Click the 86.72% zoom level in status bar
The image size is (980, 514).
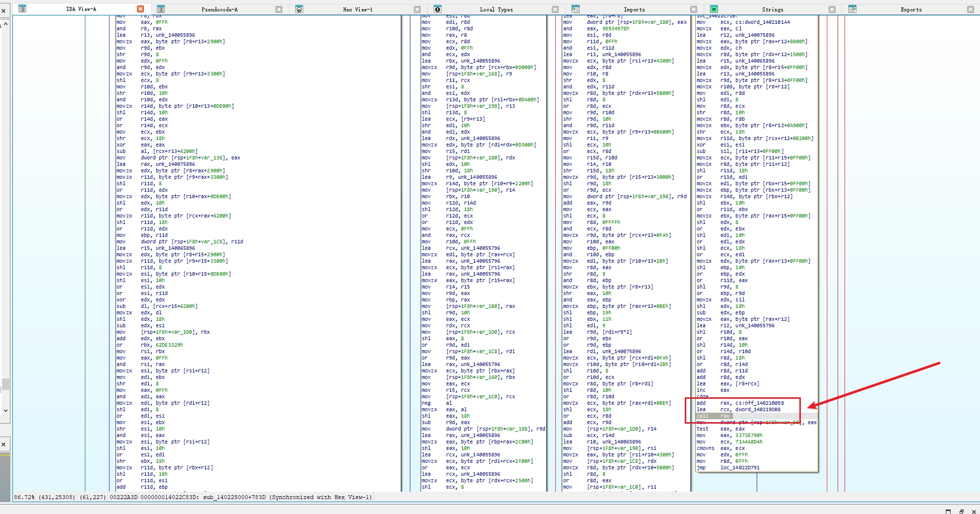[23, 497]
